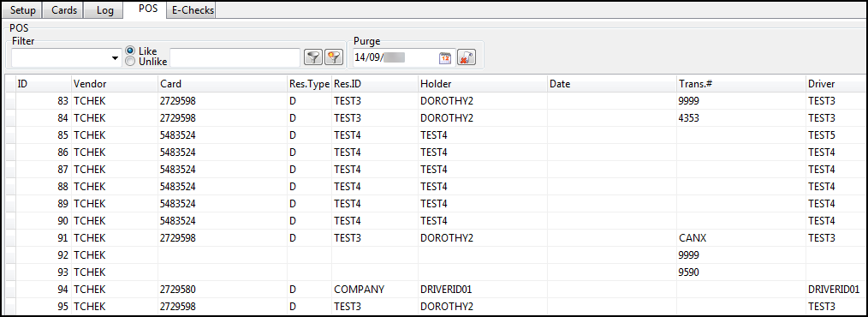The width and height of the screenshot is (868, 317).
Task: Sort by the Vendor column header
Action: (115, 84)
